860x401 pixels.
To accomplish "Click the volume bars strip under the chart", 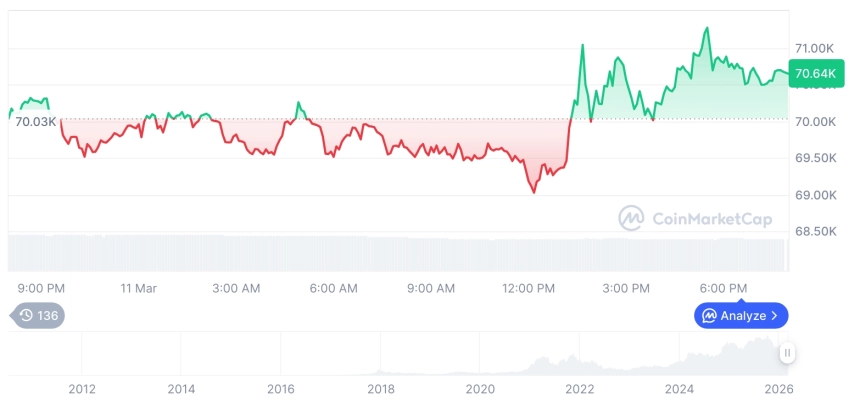I will [400, 252].
